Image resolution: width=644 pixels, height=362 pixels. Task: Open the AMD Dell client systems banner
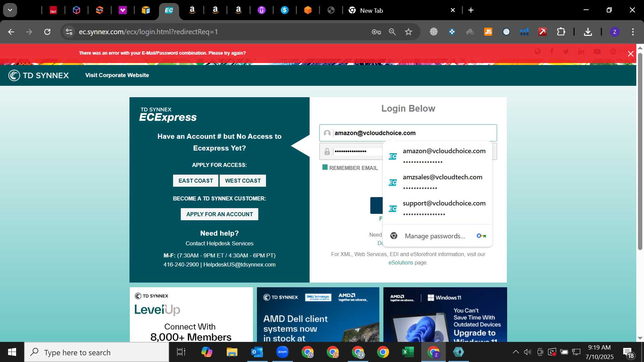click(x=318, y=314)
